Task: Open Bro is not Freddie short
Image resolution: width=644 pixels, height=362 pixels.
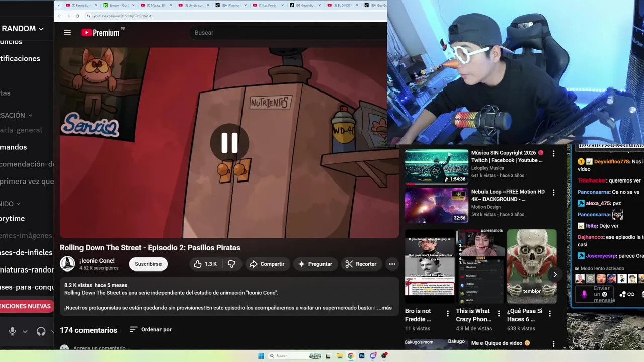Action: (430, 266)
